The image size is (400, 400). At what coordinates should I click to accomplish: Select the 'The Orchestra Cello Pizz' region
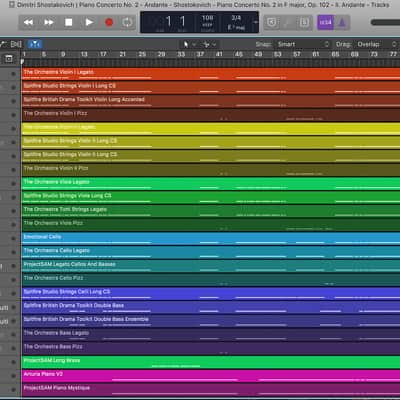(211, 280)
